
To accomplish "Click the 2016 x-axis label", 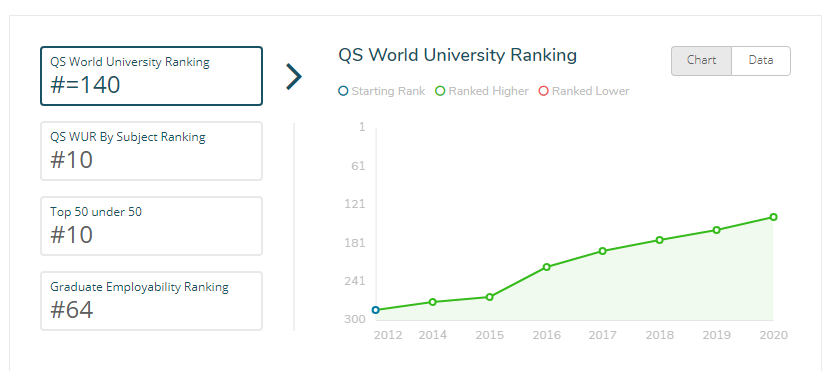I will coord(547,335).
